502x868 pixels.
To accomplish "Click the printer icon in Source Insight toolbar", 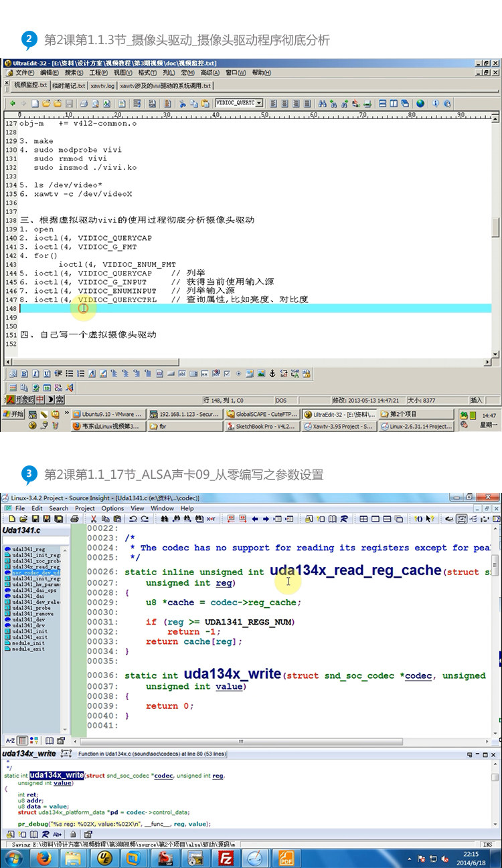I will tap(75, 518).
